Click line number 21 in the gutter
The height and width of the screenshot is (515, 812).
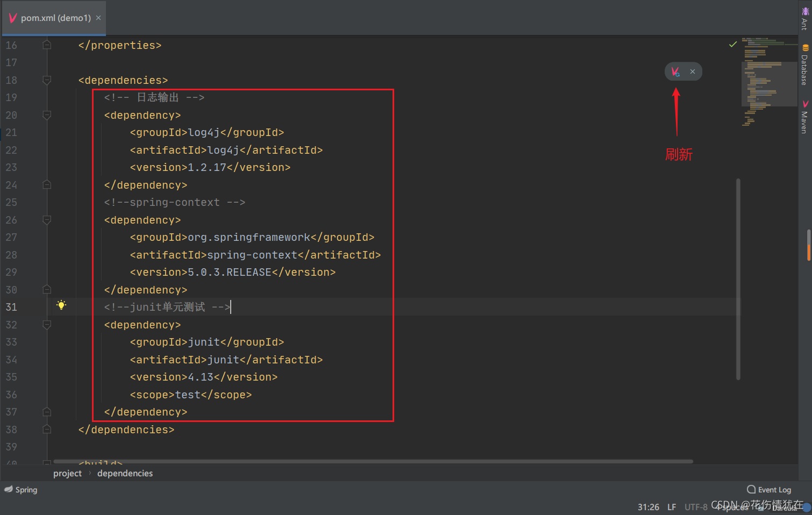click(11, 132)
